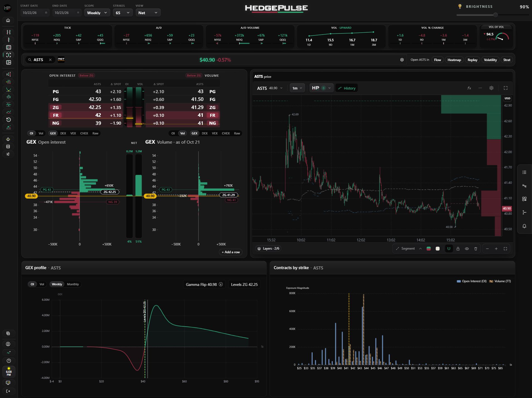Select Monthly in GEX profile
This screenshot has height=398, width=532.
(x=73, y=284)
